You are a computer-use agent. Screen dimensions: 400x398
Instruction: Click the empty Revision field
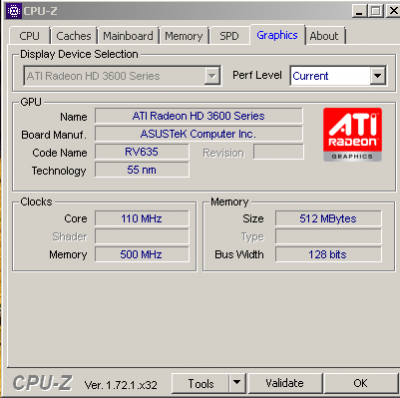pyautogui.click(x=278, y=152)
